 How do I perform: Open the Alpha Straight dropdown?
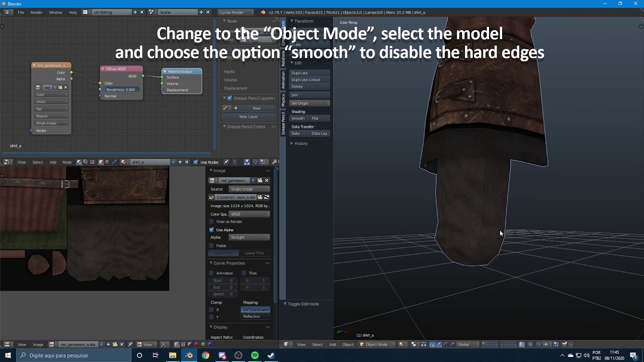(249, 237)
